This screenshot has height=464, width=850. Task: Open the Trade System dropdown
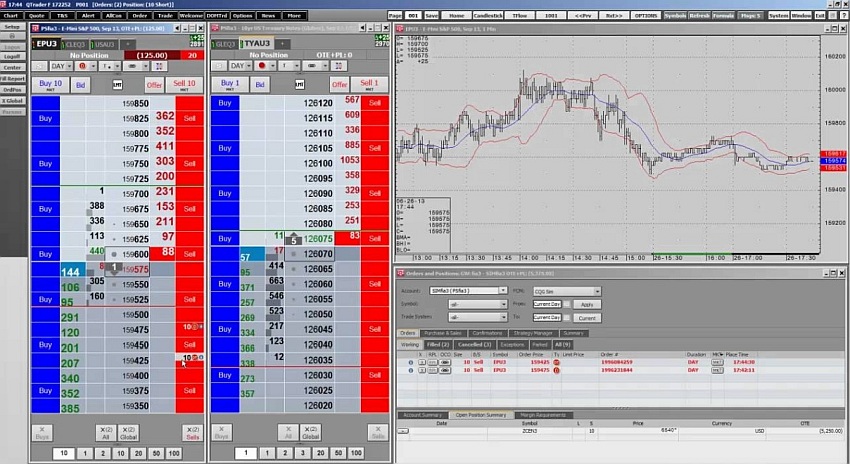coord(478,318)
